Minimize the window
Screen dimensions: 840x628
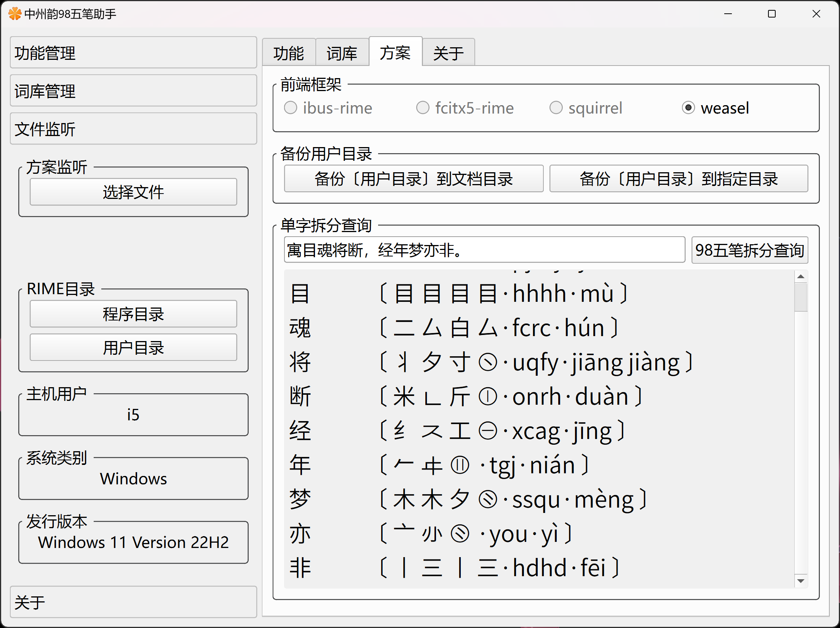[728, 14]
